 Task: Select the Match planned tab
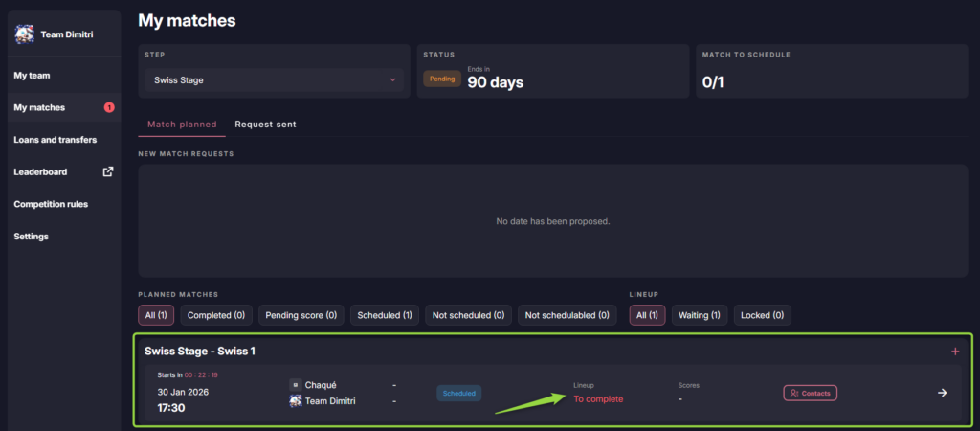pos(182,125)
